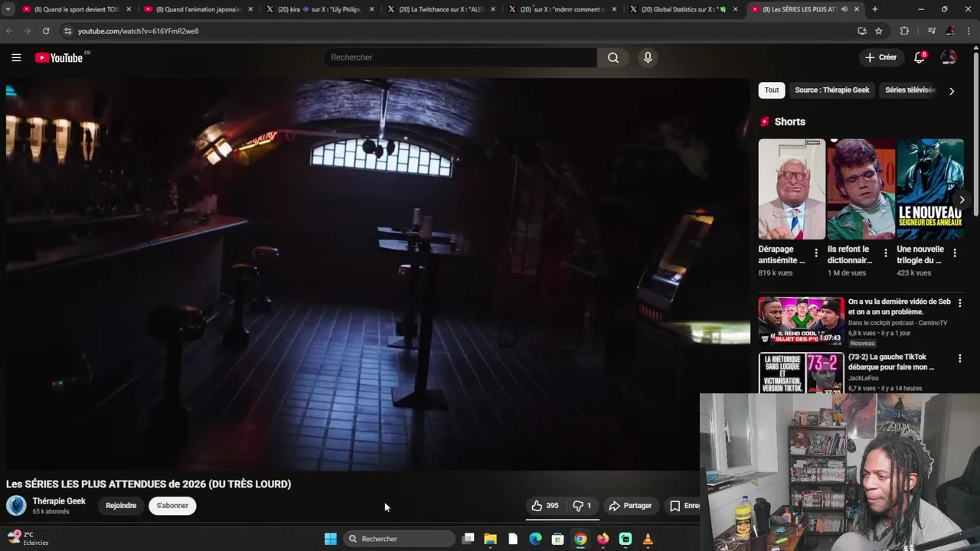Viewport: 980px width, 551px height.
Task: Open Firefox from the taskbar
Action: pyautogui.click(x=603, y=539)
